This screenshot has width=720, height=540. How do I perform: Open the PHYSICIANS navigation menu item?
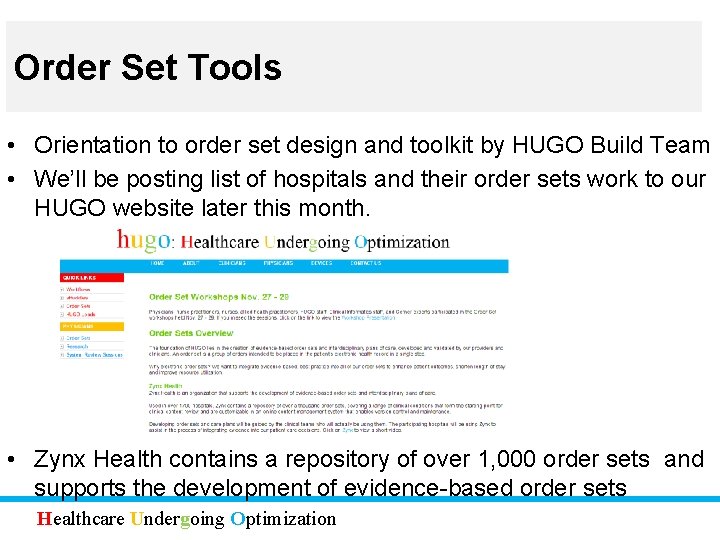point(278,263)
